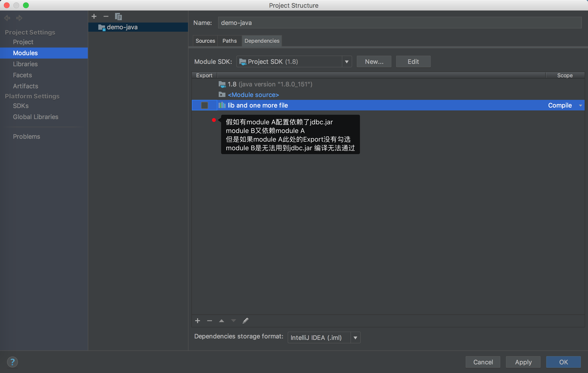Click the Module source folder icon
Viewport: 588px width, 373px height.
click(222, 95)
